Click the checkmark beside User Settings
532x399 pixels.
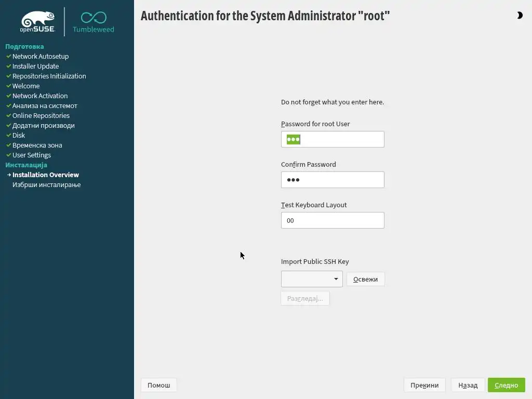click(x=8, y=155)
